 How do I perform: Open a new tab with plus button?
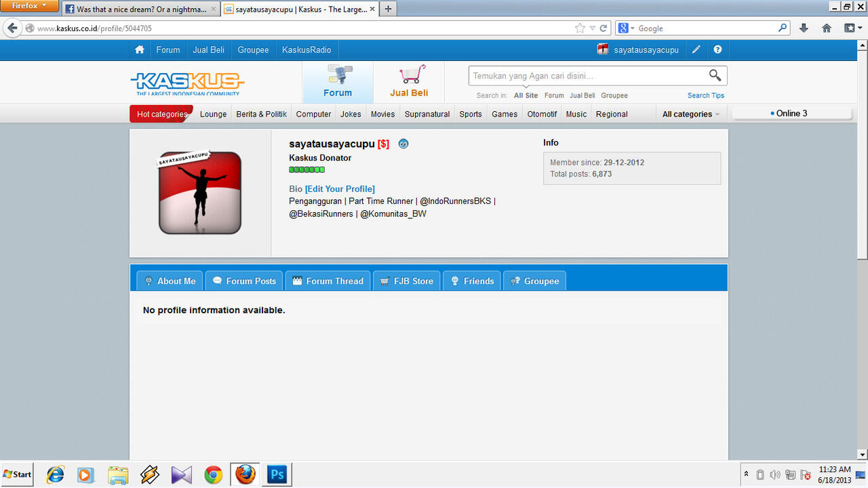pos(389,9)
